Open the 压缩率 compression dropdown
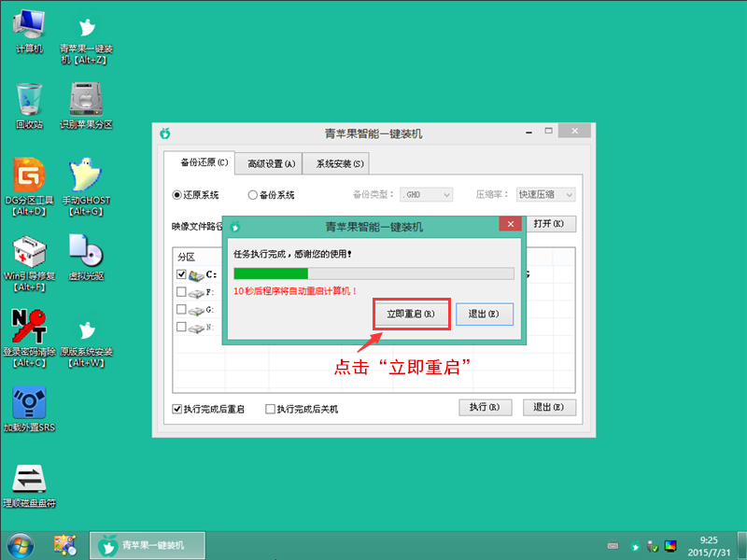This screenshot has width=747, height=560. (x=545, y=194)
